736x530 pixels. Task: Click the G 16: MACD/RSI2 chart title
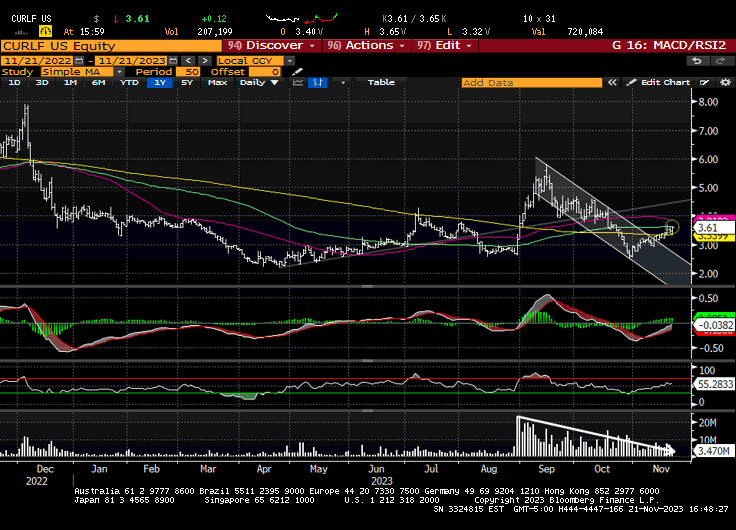coord(669,46)
